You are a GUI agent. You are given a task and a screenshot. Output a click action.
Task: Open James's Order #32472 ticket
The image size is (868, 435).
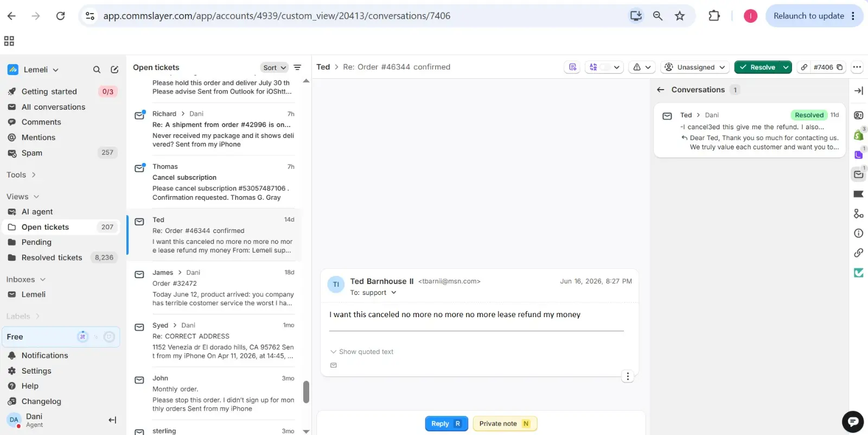pyautogui.click(x=214, y=288)
